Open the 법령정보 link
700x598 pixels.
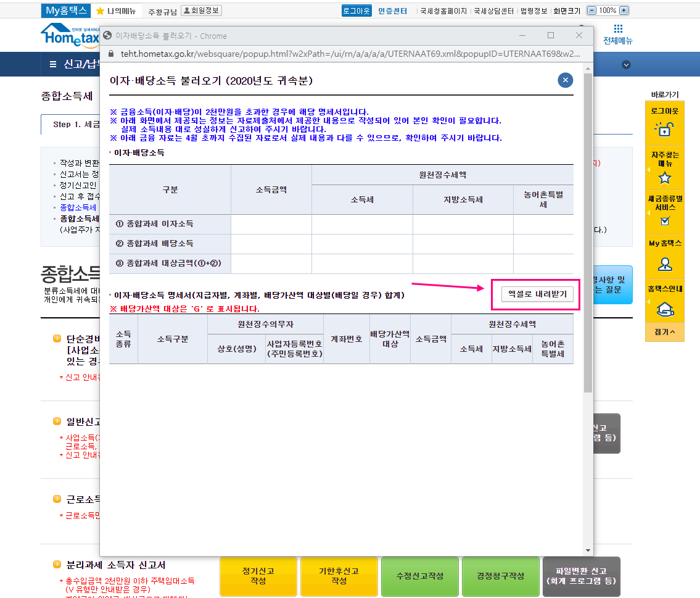[533, 11]
